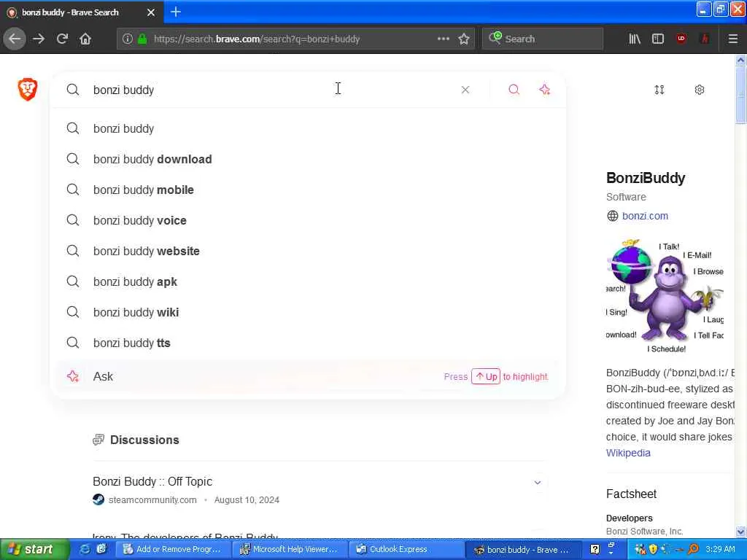Click the page scrollbar up arrow

pos(740,60)
